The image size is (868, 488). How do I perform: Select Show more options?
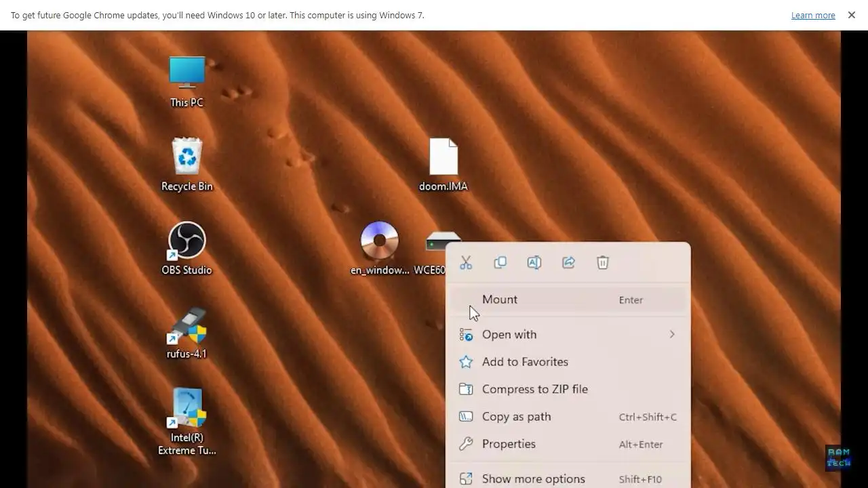[568, 479]
